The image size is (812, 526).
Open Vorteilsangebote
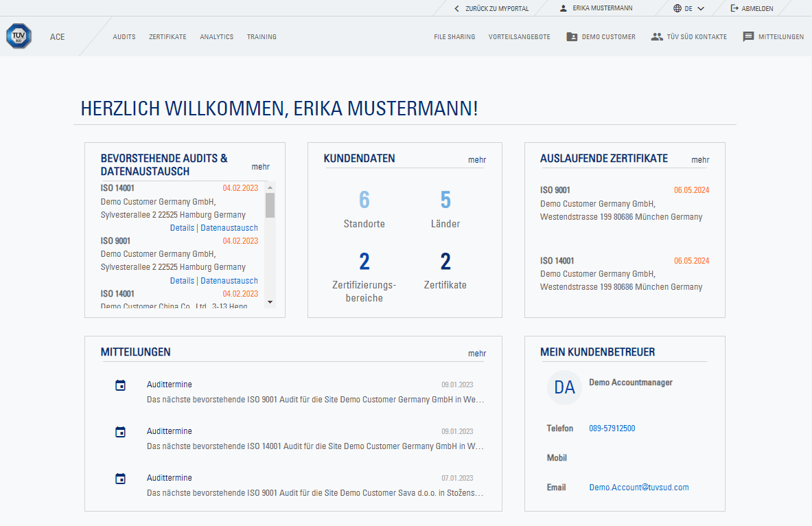[x=520, y=37]
